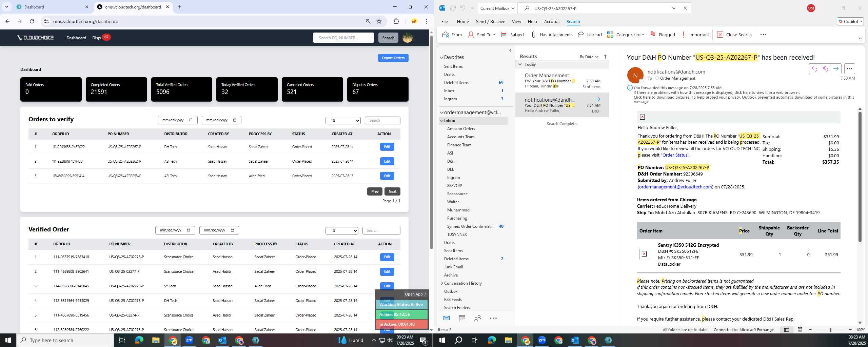This screenshot has height=347, width=868.
Task: Click Export Orders button
Action: point(393,58)
